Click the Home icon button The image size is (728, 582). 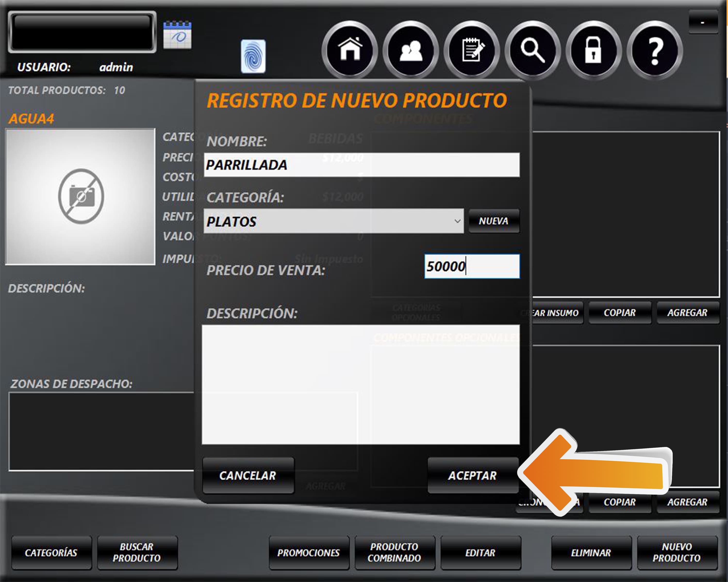pos(350,50)
